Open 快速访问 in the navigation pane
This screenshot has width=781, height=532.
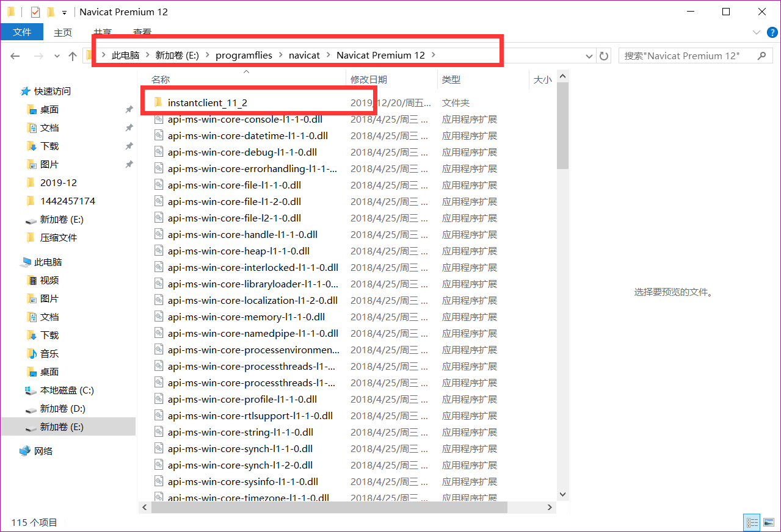point(52,91)
